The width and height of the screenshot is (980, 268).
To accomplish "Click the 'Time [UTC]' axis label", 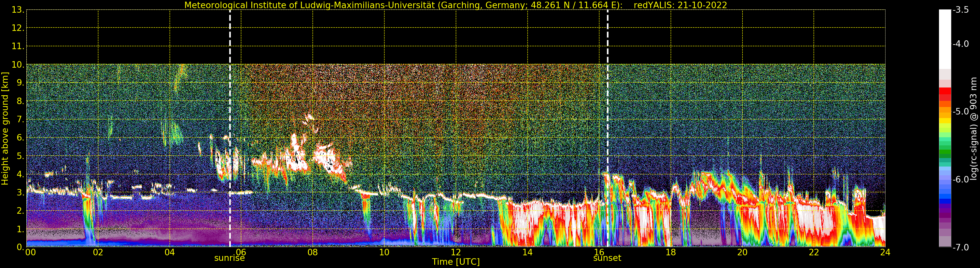I will tap(456, 262).
